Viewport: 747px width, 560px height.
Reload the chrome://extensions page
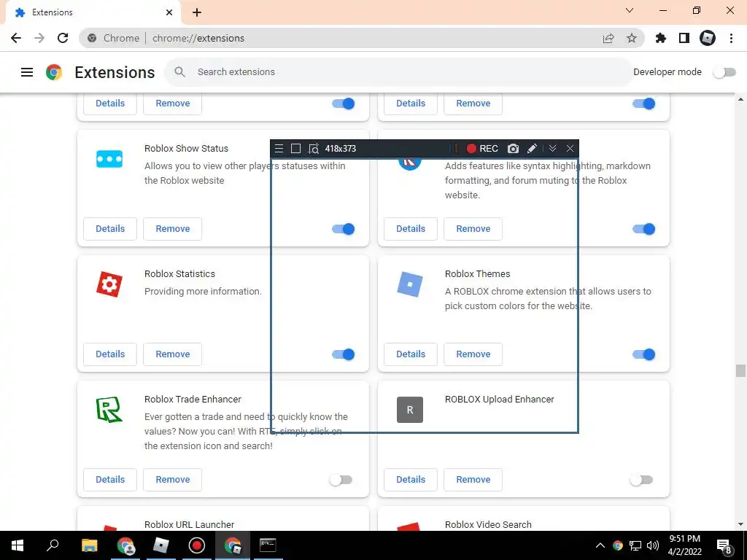click(63, 38)
